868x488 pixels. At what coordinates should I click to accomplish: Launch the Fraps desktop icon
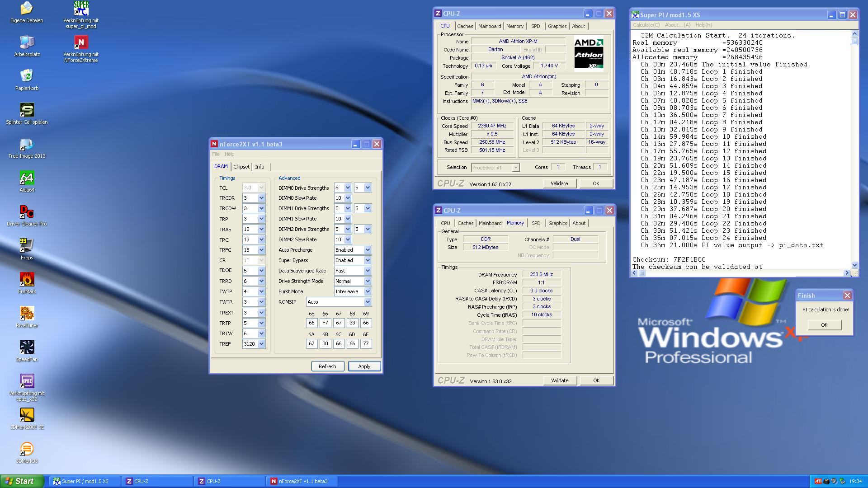click(x=27, y=249)
